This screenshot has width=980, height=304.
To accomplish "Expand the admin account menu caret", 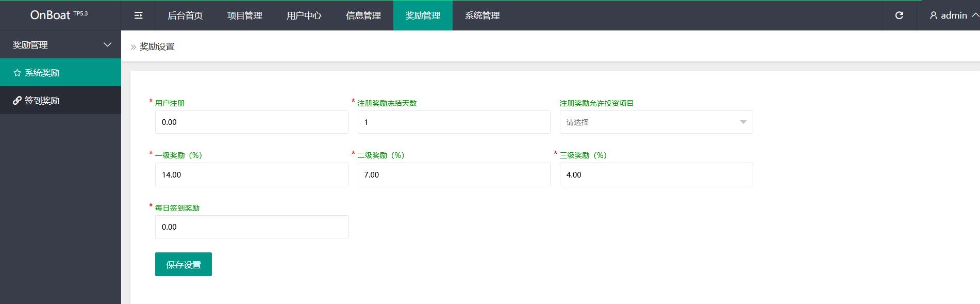I will pyautogui.click(x=975, y=15).
